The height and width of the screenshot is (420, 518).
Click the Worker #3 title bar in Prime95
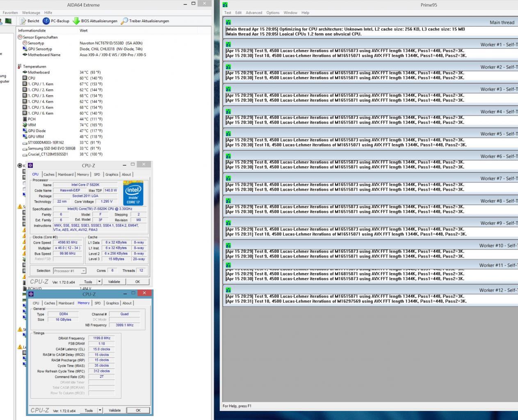tap(370, 89)
